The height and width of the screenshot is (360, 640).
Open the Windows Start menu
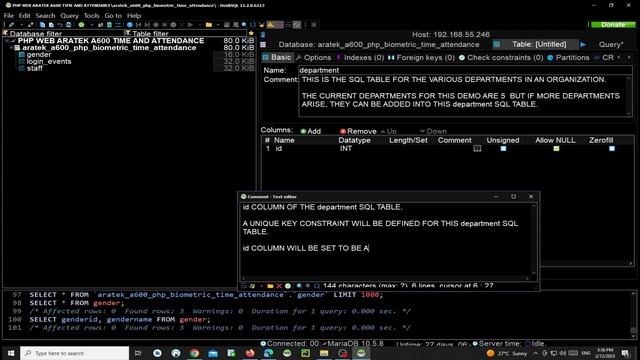point(11,353)
